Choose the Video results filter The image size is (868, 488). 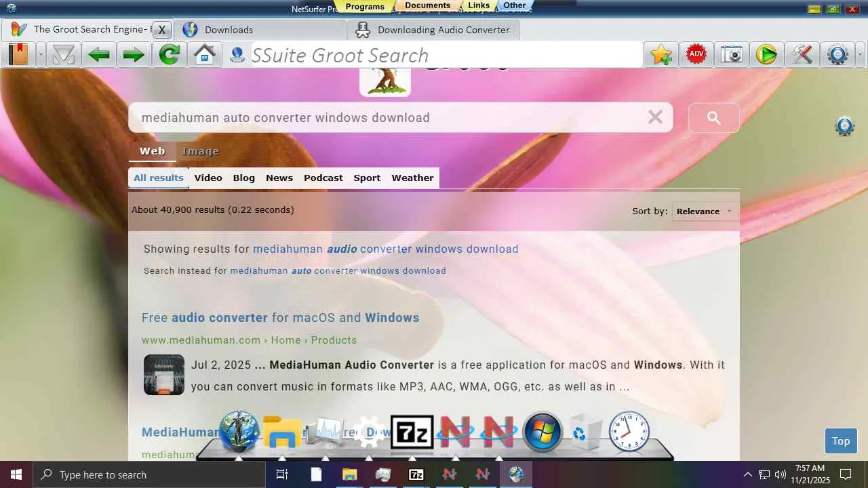[208, 178]
